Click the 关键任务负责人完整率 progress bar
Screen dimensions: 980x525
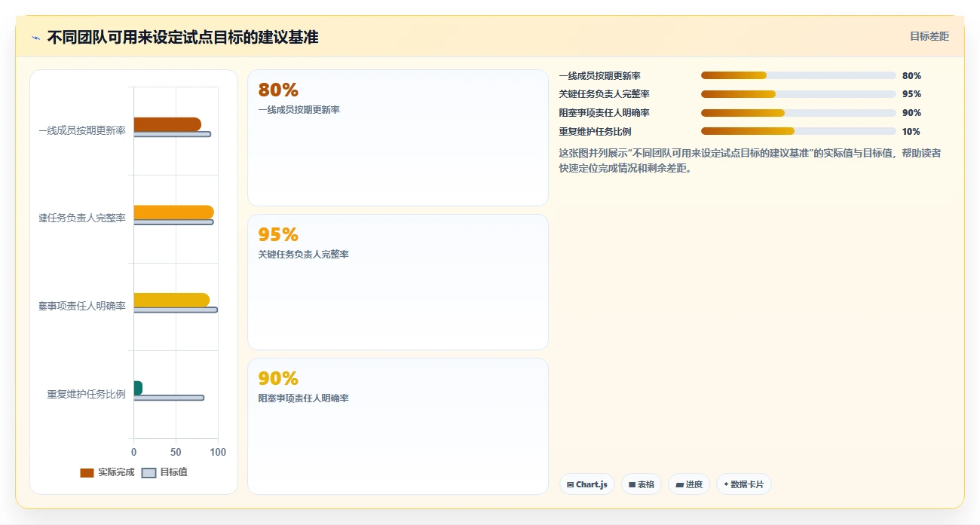click(x=798, y=94)
